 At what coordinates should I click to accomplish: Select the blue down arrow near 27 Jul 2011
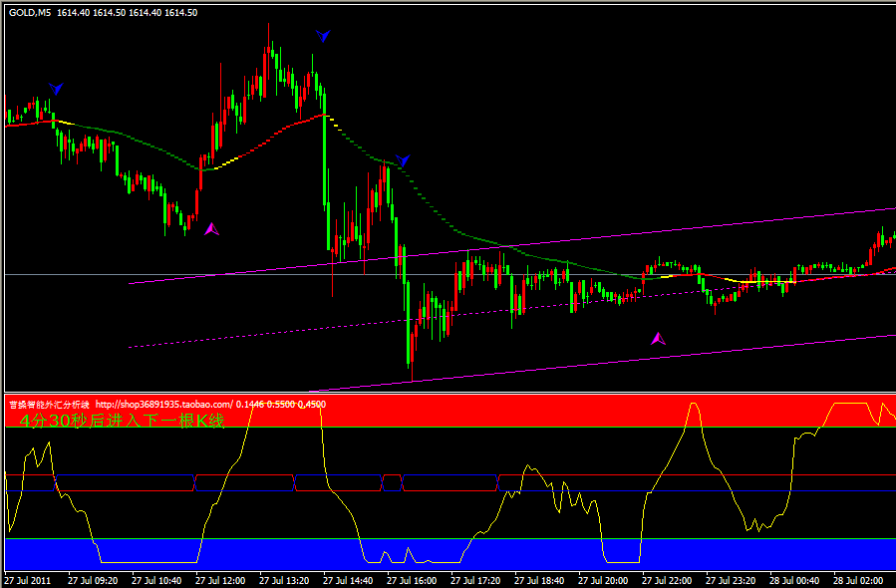click(x=56, y=89)
